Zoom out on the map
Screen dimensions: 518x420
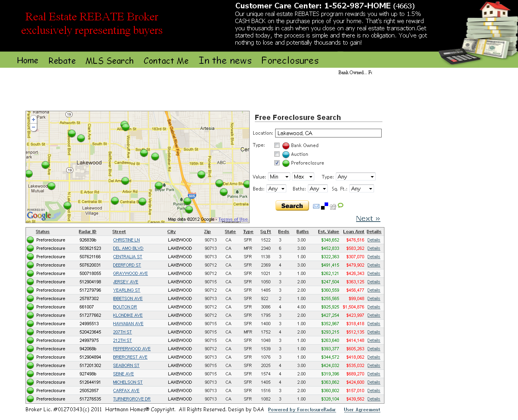[33, 127]
